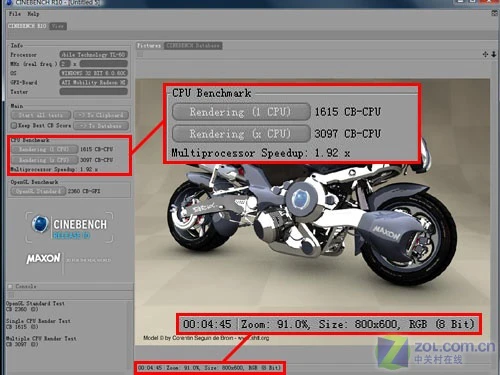
Task: Select the Pictures tab
Action: tap(149, 45)
